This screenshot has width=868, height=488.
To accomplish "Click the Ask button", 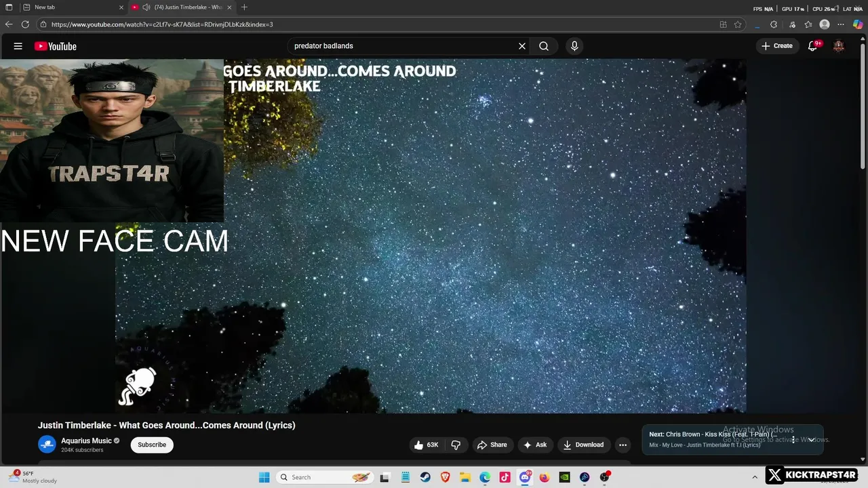I will 535,445.
